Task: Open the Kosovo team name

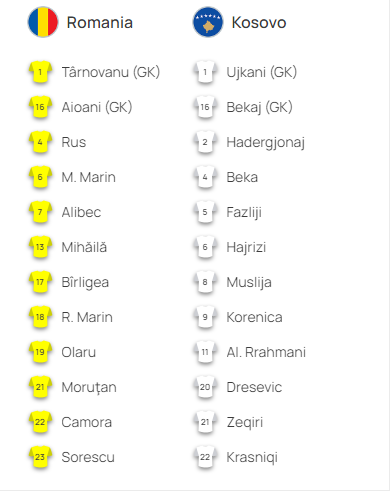Action: pyautogui.click(x=259, y=23)
